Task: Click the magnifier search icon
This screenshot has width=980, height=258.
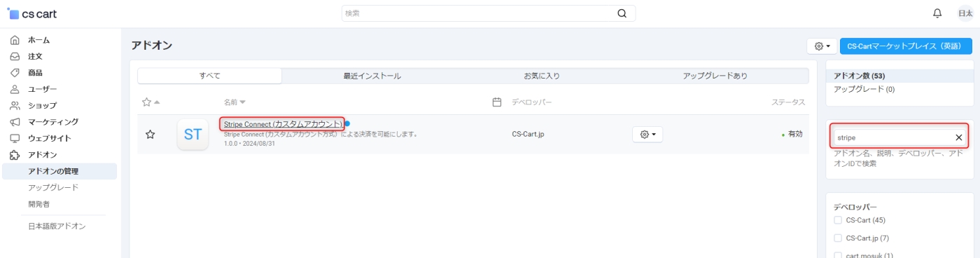Action: point(622,13)
